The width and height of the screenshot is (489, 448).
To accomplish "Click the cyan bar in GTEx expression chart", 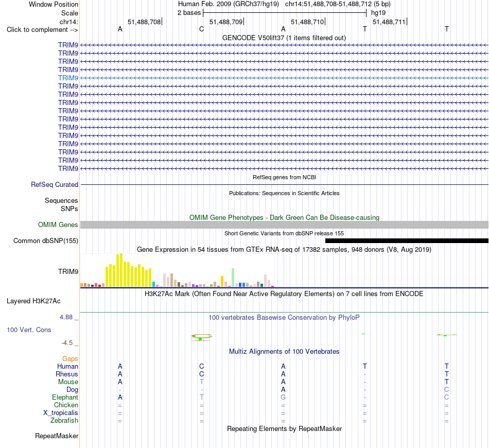I will (154, 284).
